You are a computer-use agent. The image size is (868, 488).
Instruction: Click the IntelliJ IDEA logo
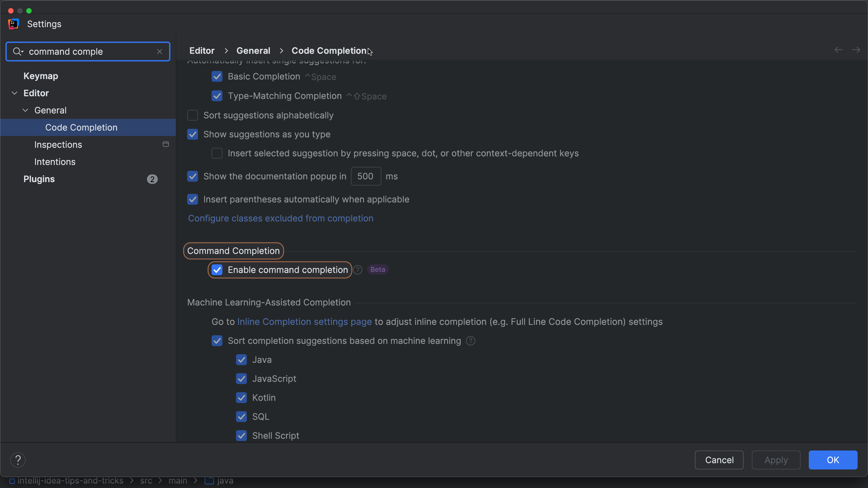14,23
